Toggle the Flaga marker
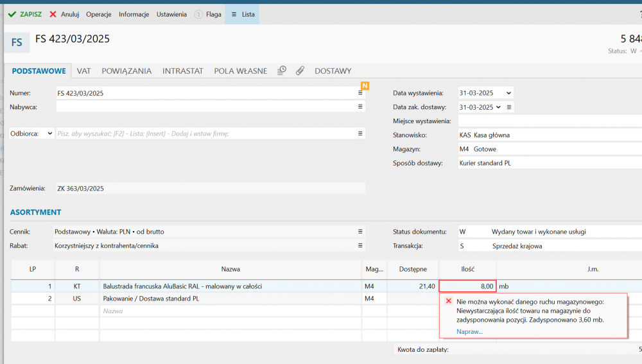The width and height of the screenshot is (642, 364). [x=207, y=14]
